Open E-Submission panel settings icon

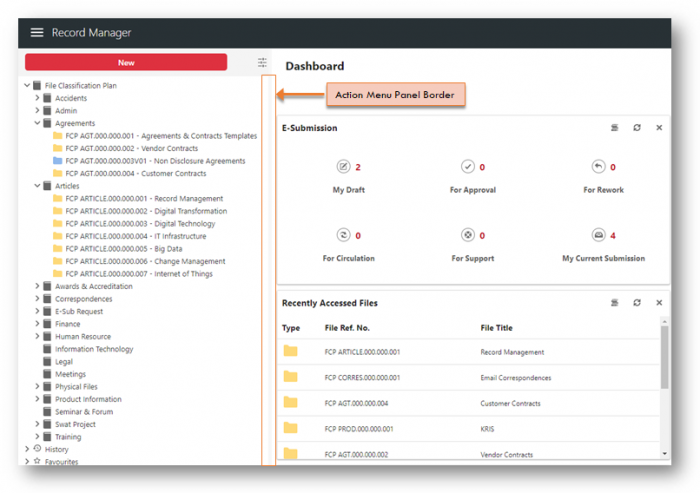615,128
